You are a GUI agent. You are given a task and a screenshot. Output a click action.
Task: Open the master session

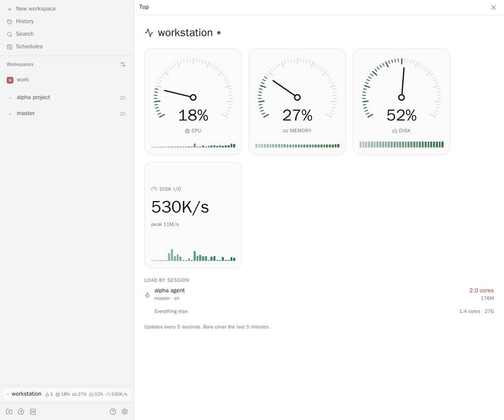click(x=67, y=114)
